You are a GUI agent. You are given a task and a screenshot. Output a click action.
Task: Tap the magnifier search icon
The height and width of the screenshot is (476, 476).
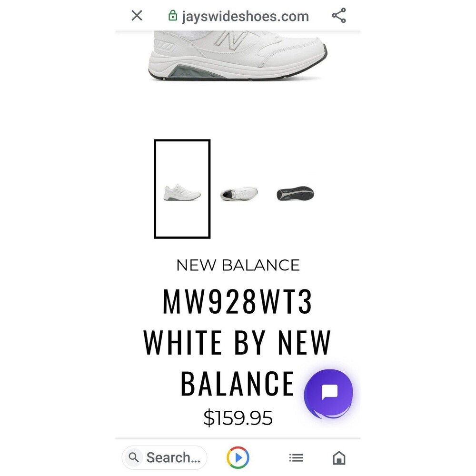pos(133,457)
